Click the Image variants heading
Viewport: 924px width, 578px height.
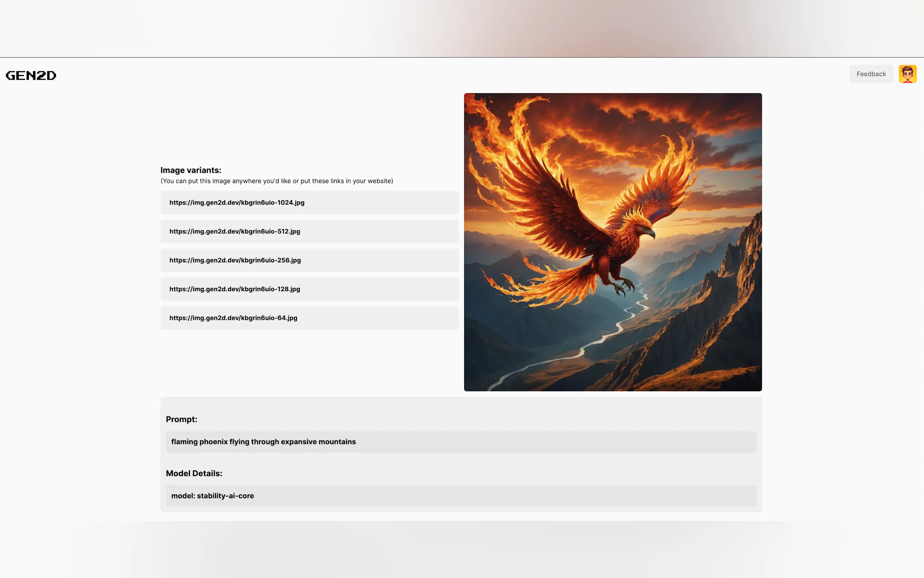(x=191, y=170)
